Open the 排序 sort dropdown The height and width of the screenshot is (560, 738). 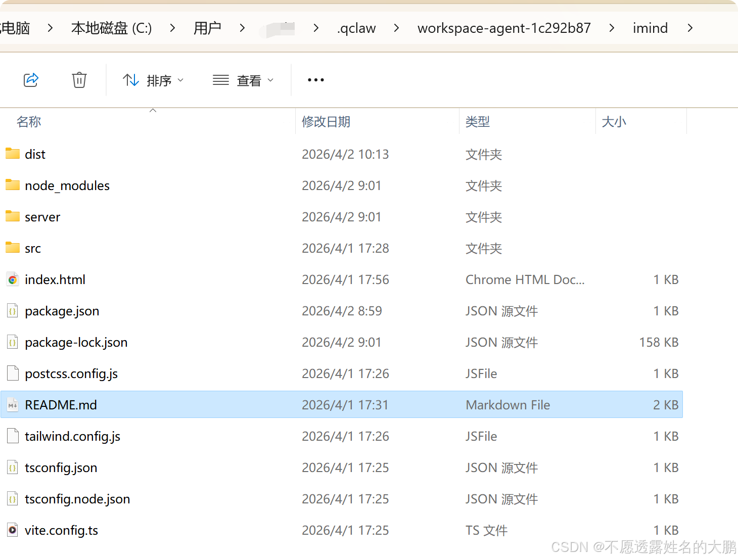[153, 80]
